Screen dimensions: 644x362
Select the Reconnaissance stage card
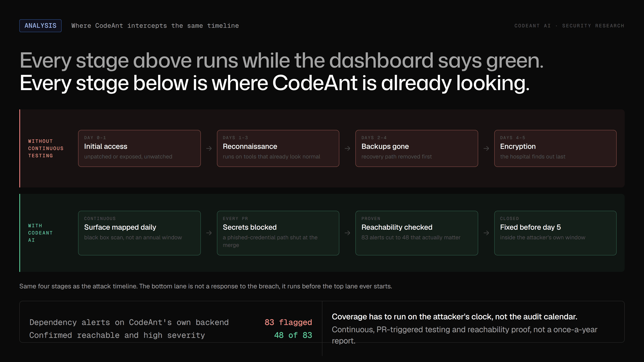point(278,148)
